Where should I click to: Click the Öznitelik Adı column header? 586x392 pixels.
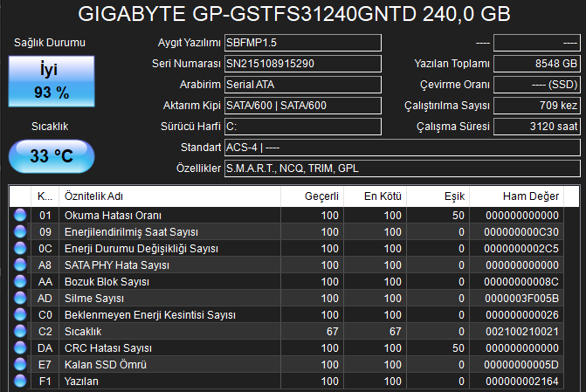coord(169,196)
